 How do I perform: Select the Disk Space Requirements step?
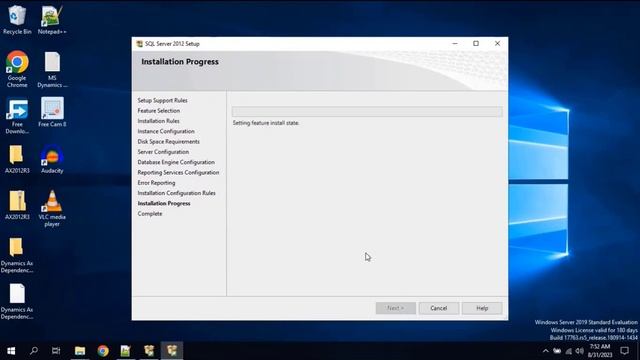pyautogui.click(x=169, y=142)
